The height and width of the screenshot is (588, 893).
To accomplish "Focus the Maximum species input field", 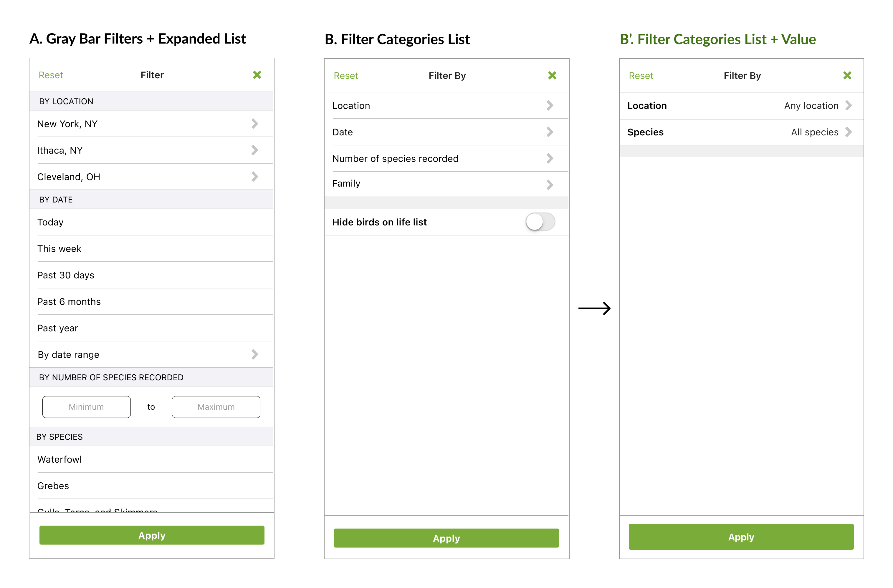I will (216, 407).
